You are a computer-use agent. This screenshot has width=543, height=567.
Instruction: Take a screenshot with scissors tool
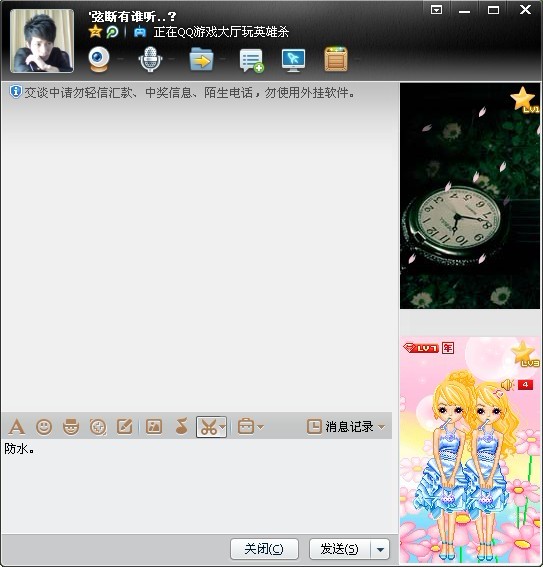click(208, 427)
